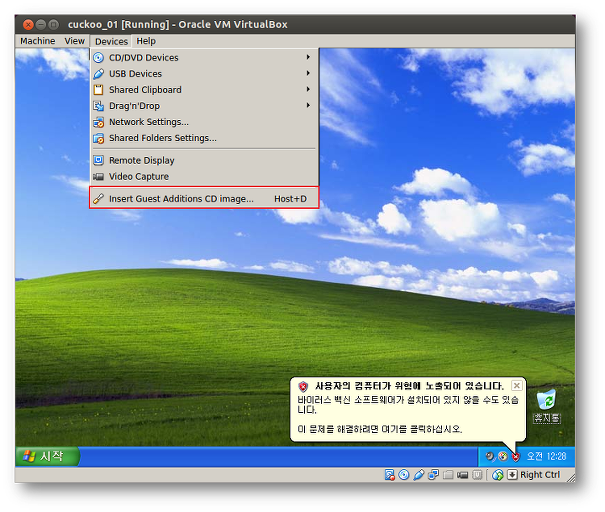Open the Help menu
Image resolution: width=605 pixels, height=512 pixels.
[x=146, y=41]
